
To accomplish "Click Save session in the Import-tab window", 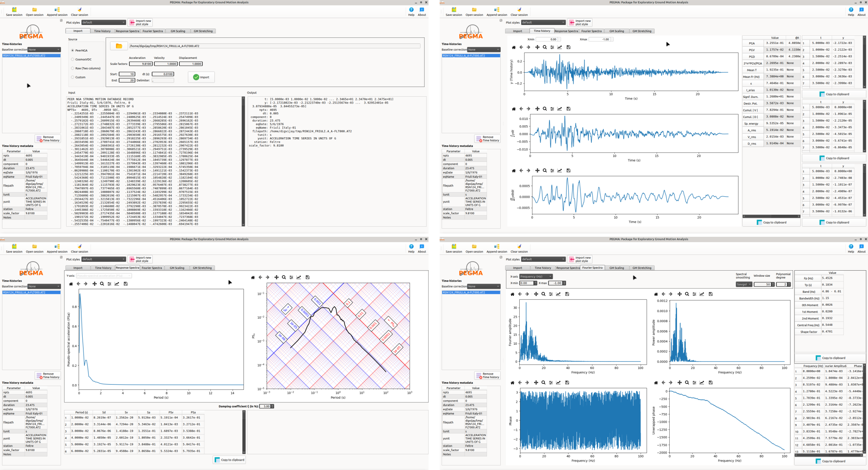I will [x=14, y=11].
